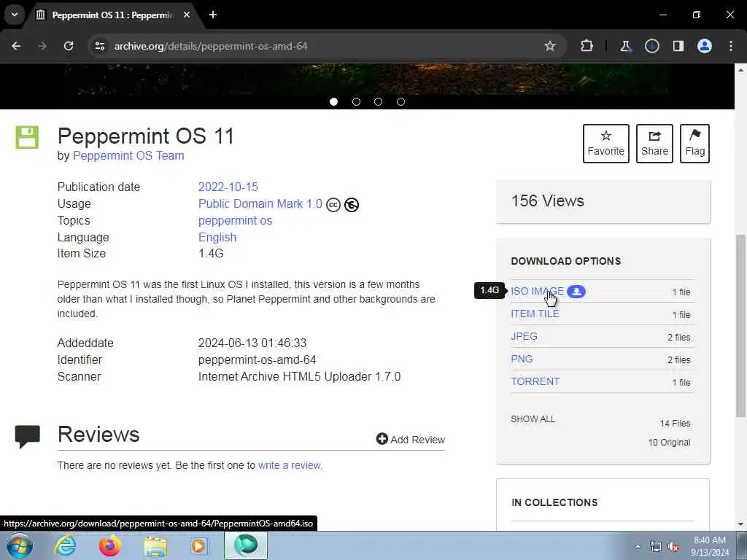Open the TORRENT download option
Screen dimensions: 747x560
pos(535,381)
